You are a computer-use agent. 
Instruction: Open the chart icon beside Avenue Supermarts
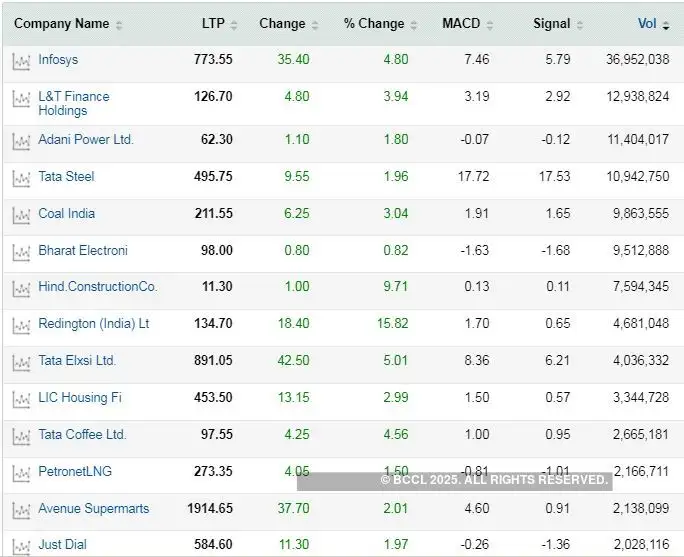click(21, 511)
